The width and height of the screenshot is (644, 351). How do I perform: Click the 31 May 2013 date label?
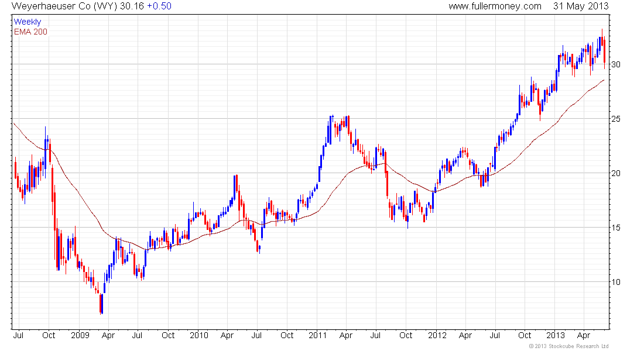(x=581, y=6)
